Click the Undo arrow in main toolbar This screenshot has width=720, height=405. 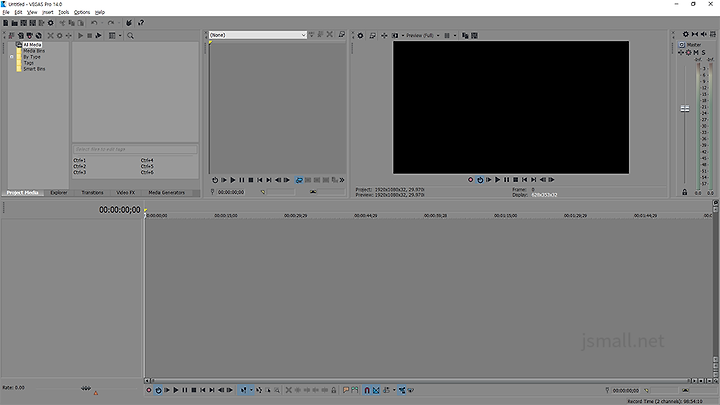[94, 22]
